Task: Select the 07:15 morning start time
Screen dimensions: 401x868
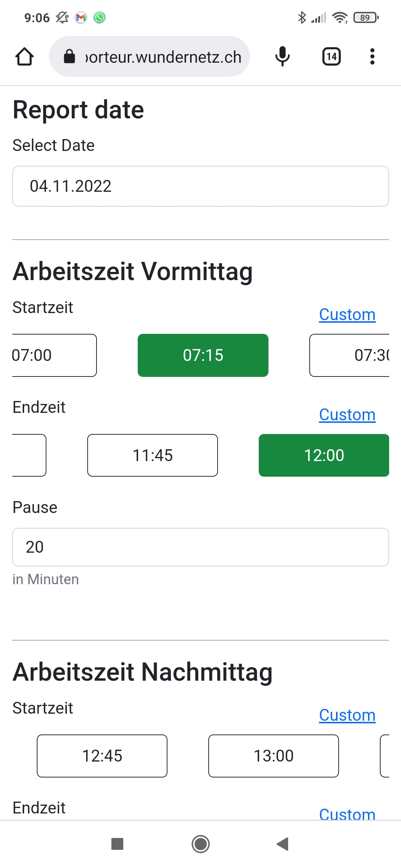Action: [x=203, y=355]
